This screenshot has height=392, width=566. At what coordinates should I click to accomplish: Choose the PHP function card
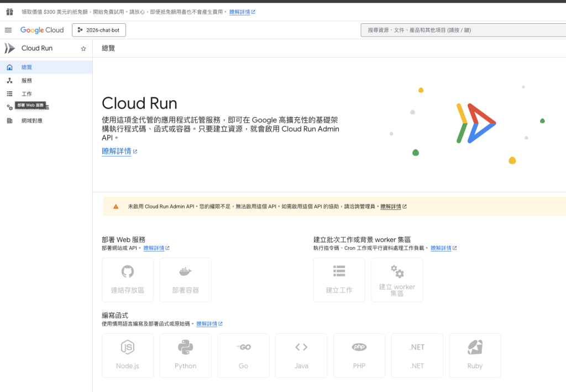pyautogui.click(x=359, y=356)
